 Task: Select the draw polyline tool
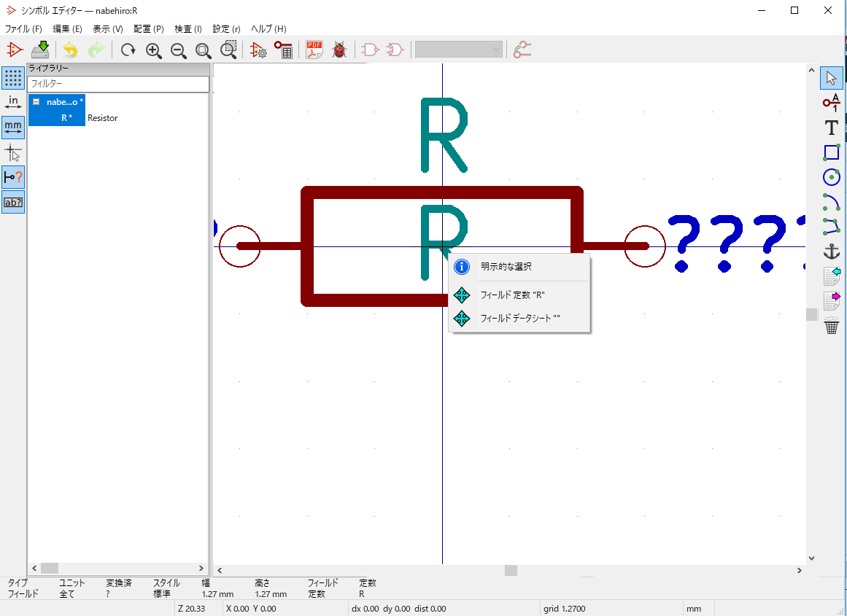831,227
